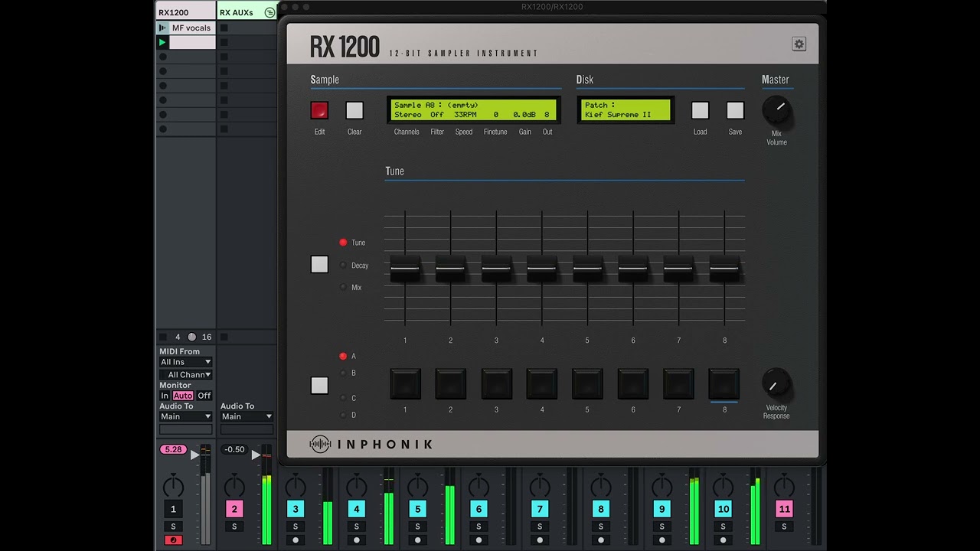Click the sample Clear button

pyautogui.click(x=354, y=110)
